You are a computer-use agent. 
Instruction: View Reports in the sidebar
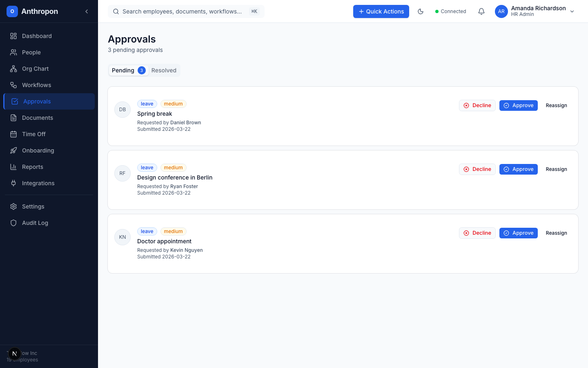point(33,167)
